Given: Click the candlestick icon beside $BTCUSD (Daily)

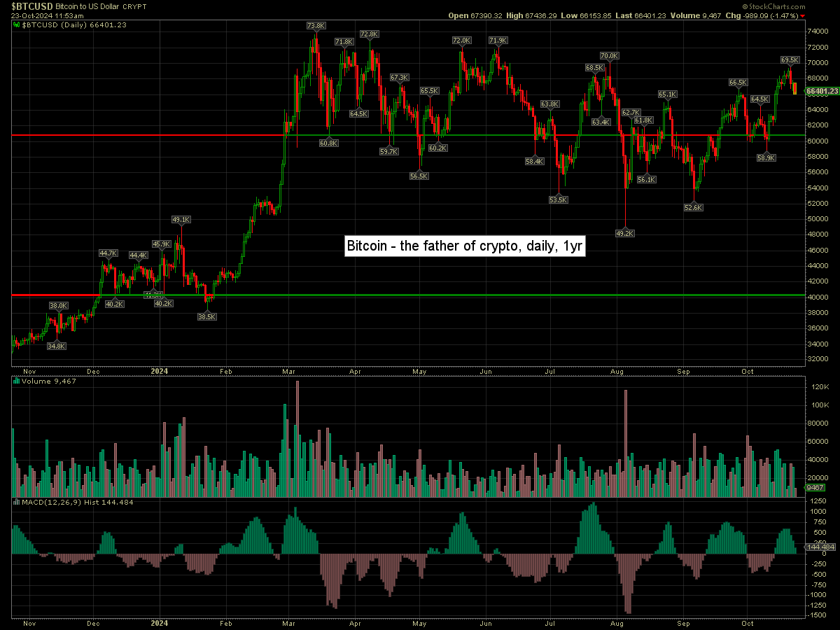Looking at the screenshot, I should tap(17, 24).
